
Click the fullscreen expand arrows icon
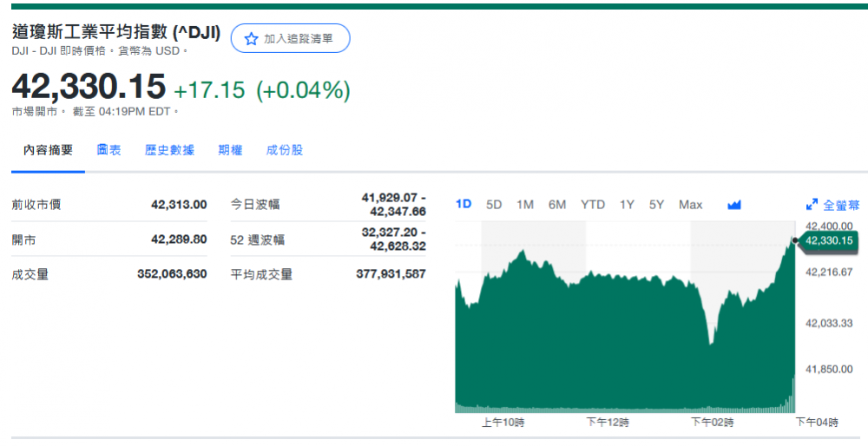pos(812,205)
